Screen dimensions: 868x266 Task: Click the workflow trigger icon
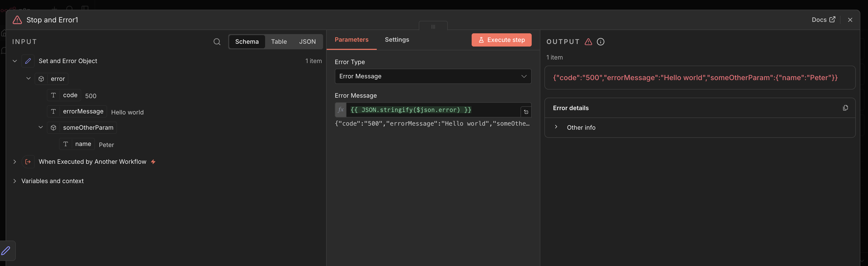[28, 162]
